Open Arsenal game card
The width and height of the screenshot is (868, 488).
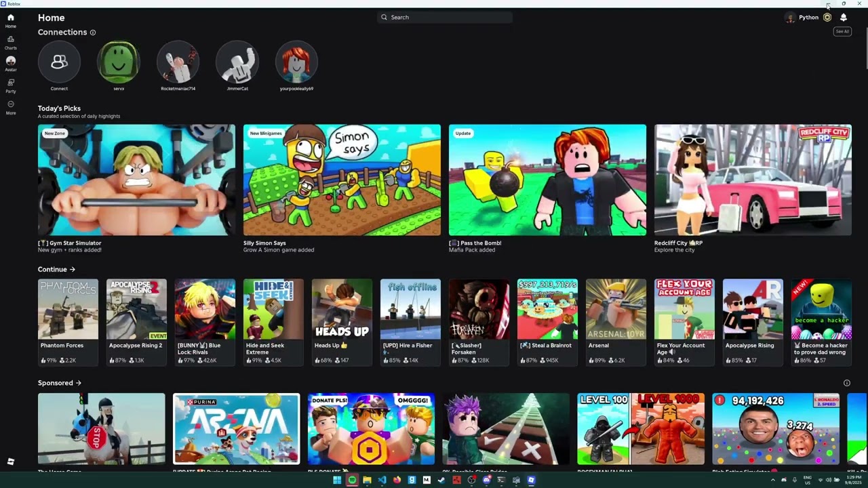pyautogui.click(x=616, y=322)
